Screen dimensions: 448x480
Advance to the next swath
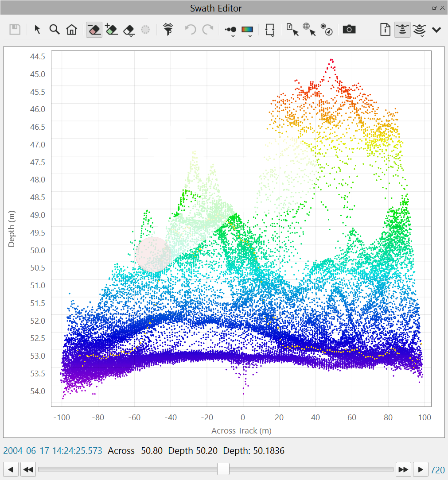pyautogui.click(x=421, y=469)
